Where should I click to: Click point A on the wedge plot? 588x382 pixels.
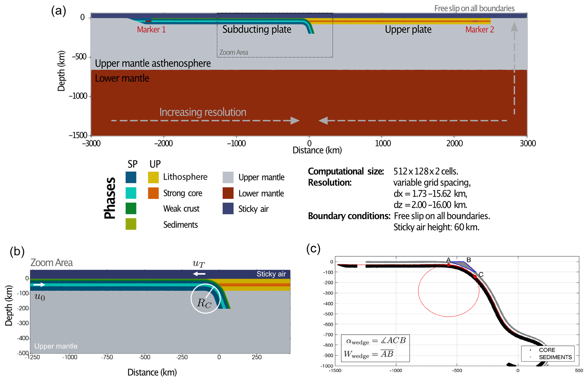pyautogui.click(x=449, y=265)
